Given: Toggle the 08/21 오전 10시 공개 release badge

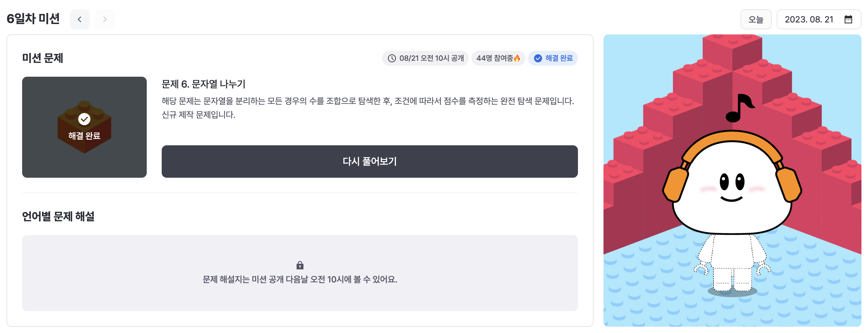Looking at the screenshot, I should (425, 58).
